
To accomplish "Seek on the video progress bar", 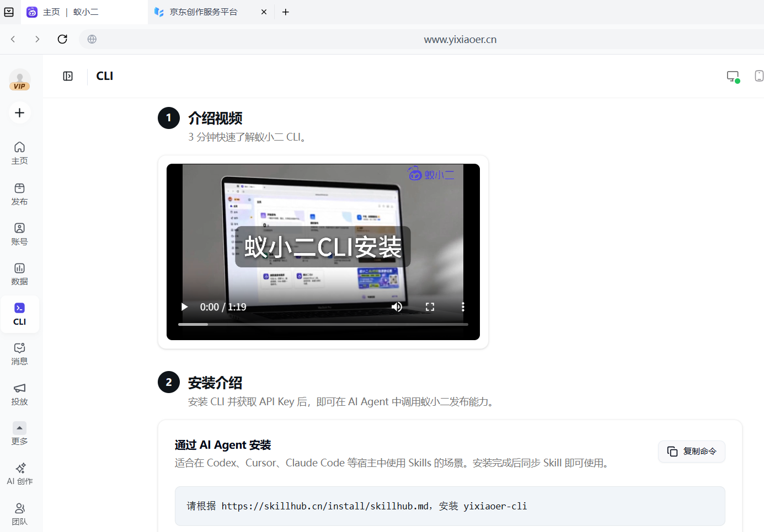I will (x=323, y=324).
